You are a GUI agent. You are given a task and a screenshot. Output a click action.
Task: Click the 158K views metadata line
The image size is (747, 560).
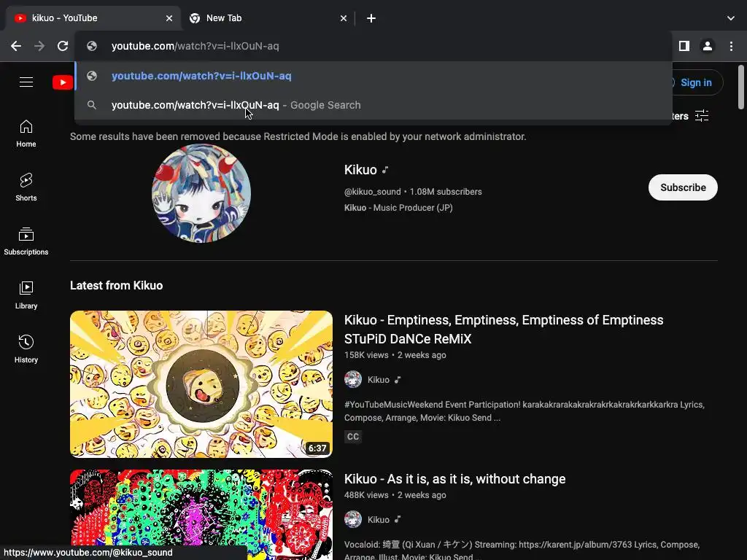pos(395,355)
